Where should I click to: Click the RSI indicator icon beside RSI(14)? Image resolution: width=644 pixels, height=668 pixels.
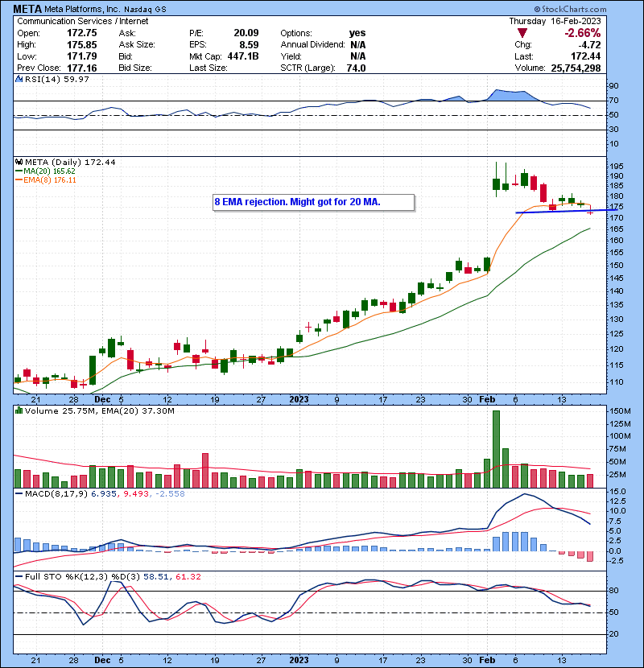pyautogui.click(x=19, y=79)
